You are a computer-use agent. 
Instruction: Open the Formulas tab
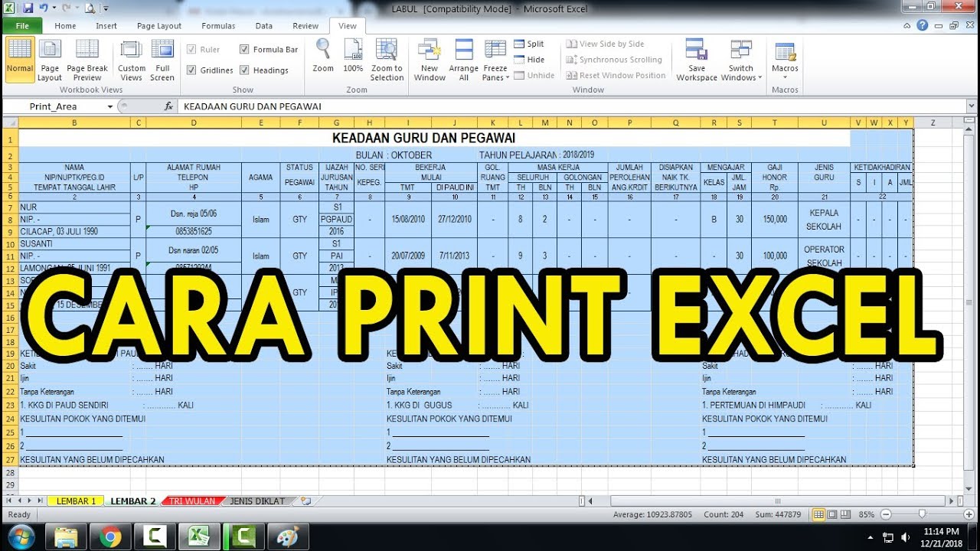pyautogui.click(x=218, y=25)
